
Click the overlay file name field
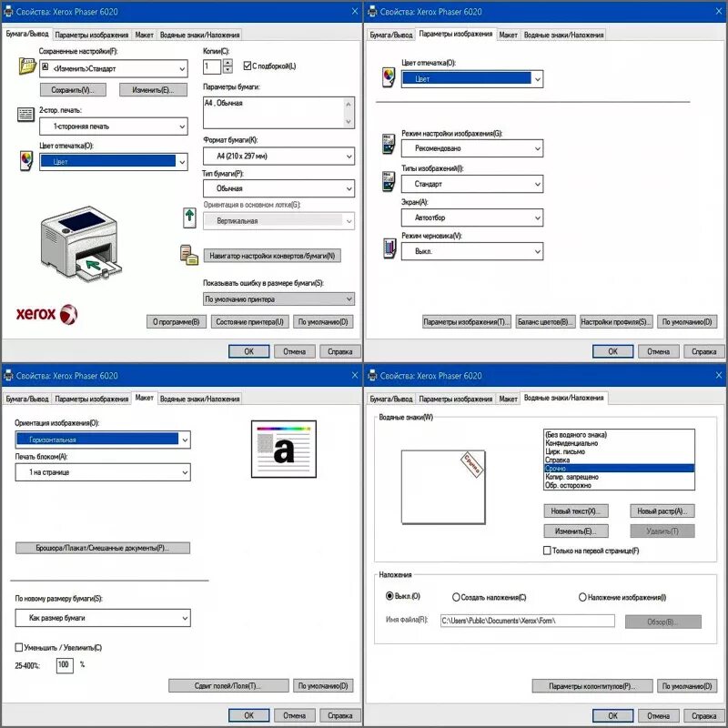pyautogui.click(x=528, y=621)
